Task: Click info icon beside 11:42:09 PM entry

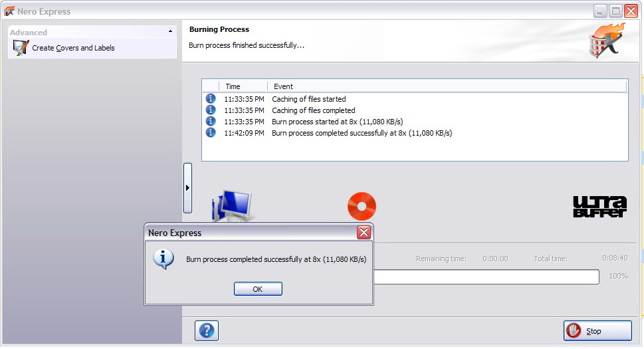Action: (x=211, y=133)
